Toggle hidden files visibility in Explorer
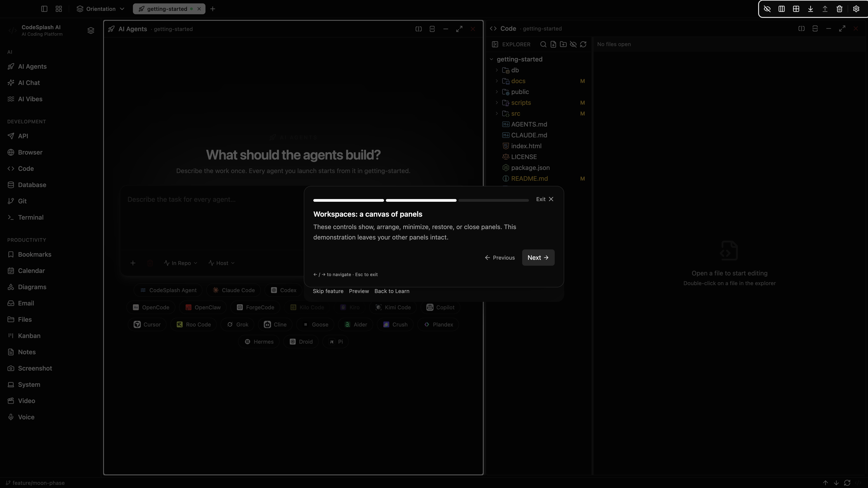The height and width of the screenshot is (488, 868). (573, 45)
